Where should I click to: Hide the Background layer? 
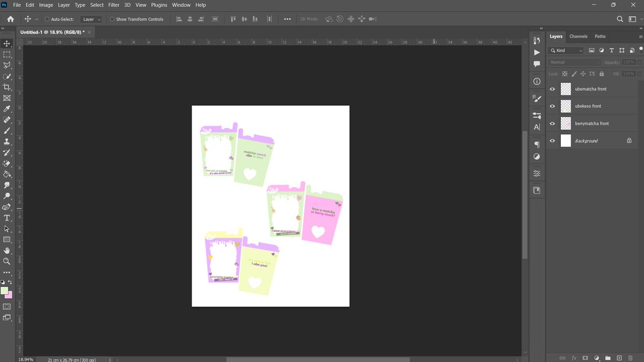tap(552, 141)
